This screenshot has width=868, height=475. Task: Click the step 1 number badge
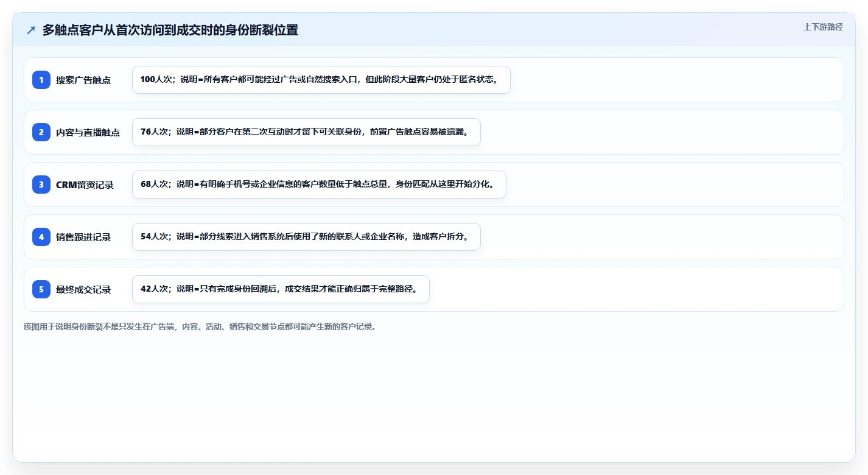tap(41, 80)
